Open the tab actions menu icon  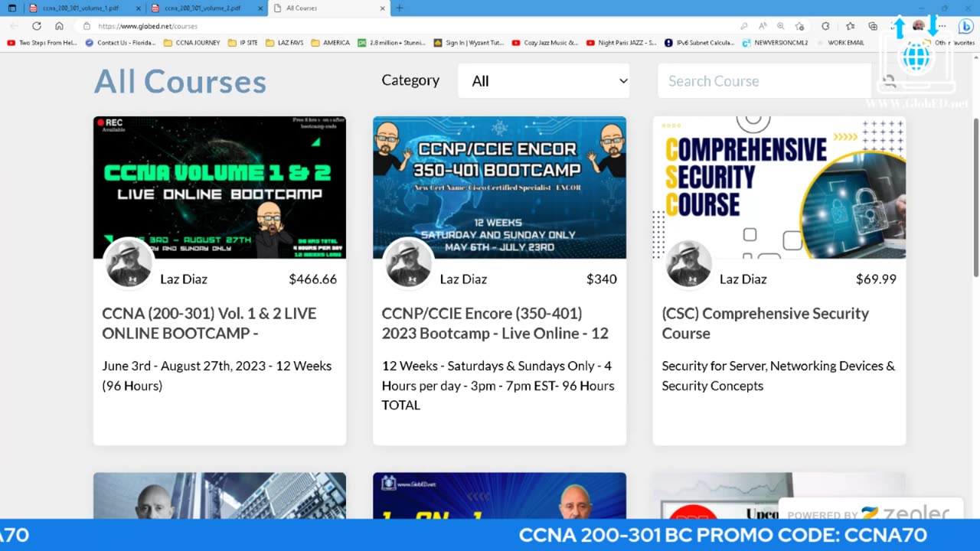(x=12, y=8)
